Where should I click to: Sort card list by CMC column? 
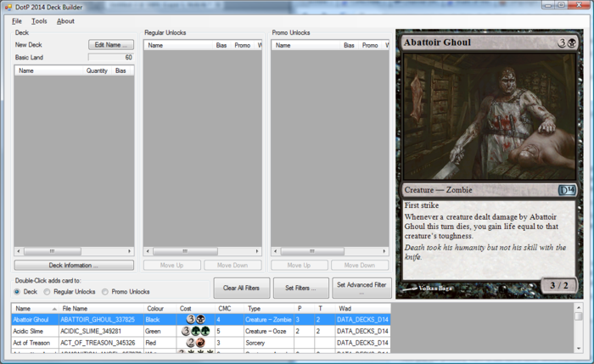pyautogui.click(x=229, y=308)
